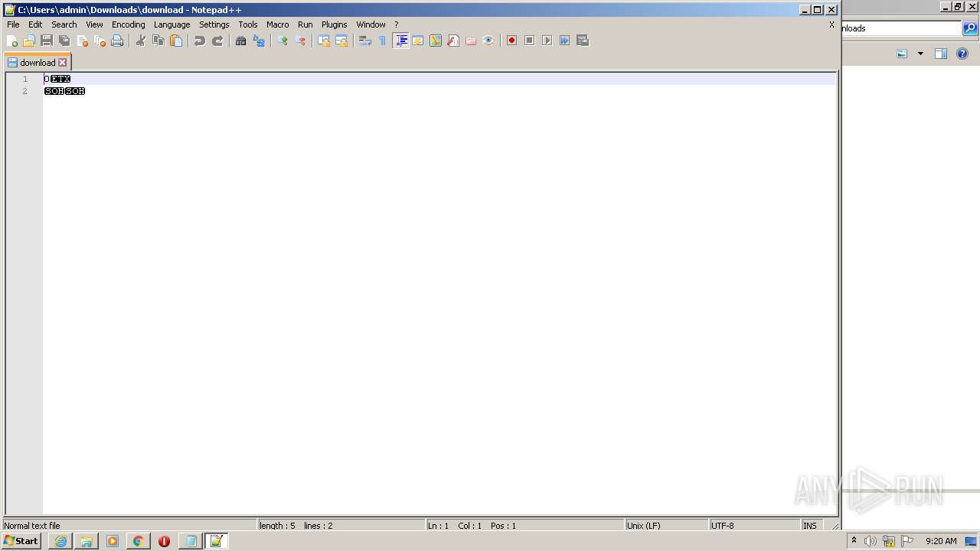Launch Chrome from the taskbar
Screen dimensions: 980x551
click(x=139, y=541)
